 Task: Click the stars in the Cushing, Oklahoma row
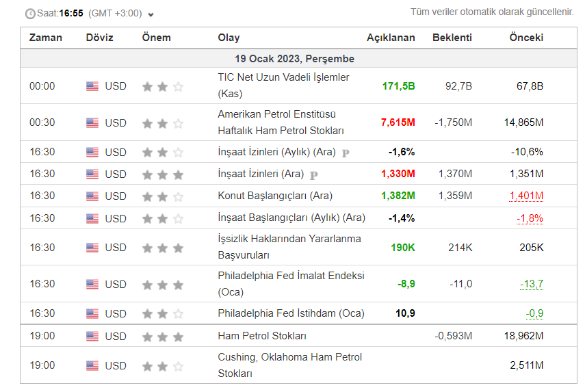point(163,366)
